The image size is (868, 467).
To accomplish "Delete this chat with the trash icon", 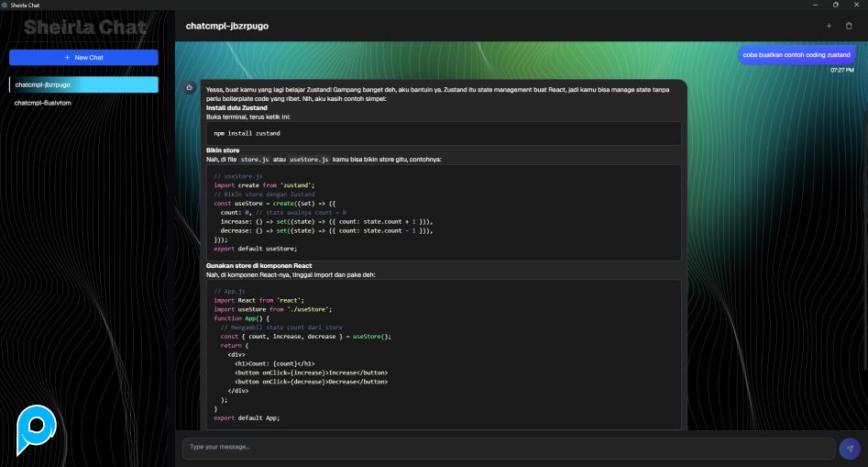I will [849, 26].
